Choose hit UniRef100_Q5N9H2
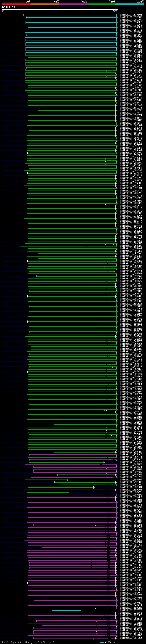 click(x=131, y=349)
